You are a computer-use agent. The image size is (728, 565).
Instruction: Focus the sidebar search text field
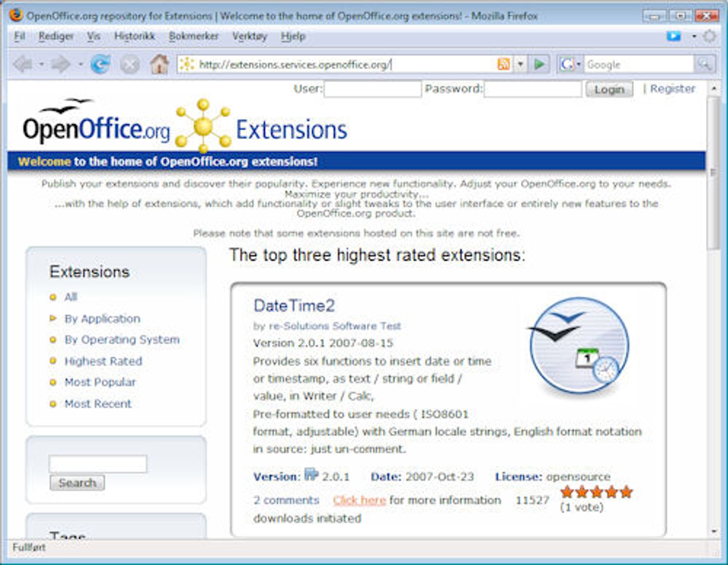(x=98, y=464)
